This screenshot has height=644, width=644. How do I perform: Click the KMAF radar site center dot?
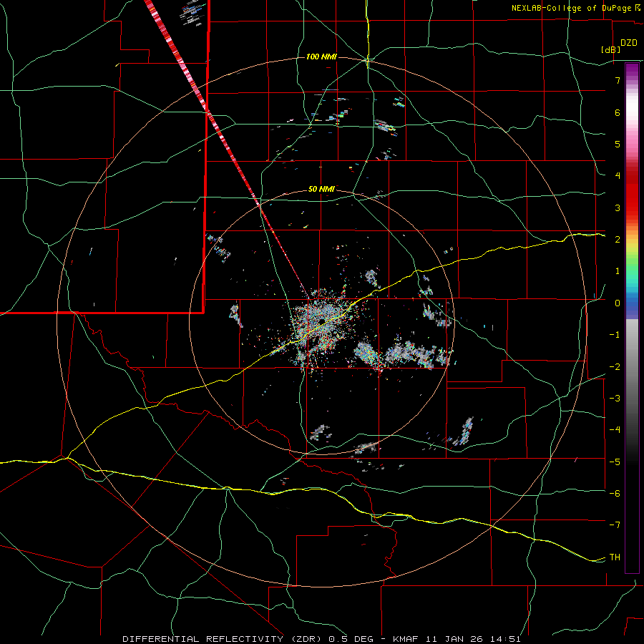pyautogui.click(x=323, y=321)
